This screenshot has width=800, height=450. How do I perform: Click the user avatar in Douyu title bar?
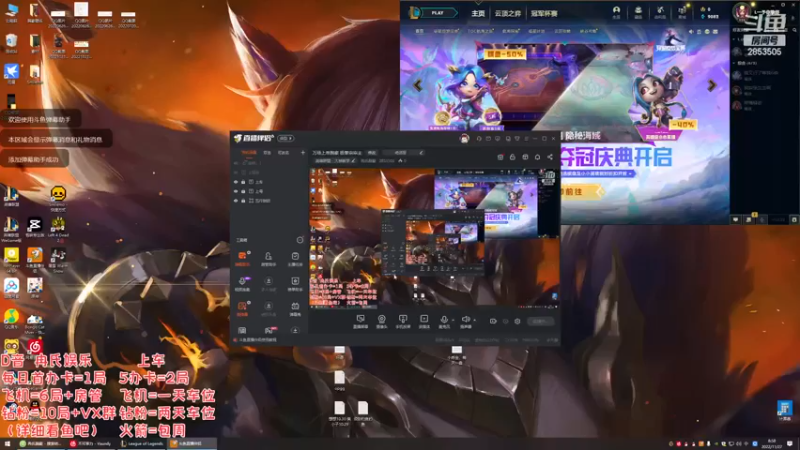(464, 138)
